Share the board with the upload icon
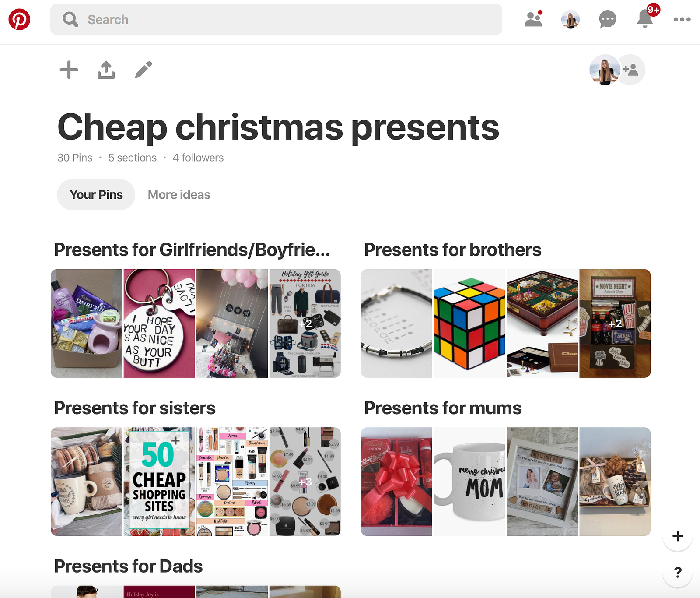The image size is (700, 598). pyautogui.click(x=106, y=70)
